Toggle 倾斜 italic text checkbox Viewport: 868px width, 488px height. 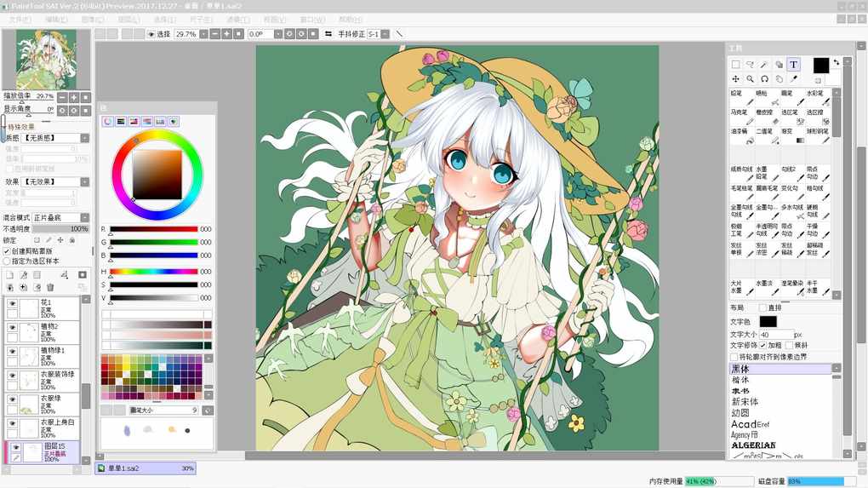pyautogui.click(x=789, y=345)
